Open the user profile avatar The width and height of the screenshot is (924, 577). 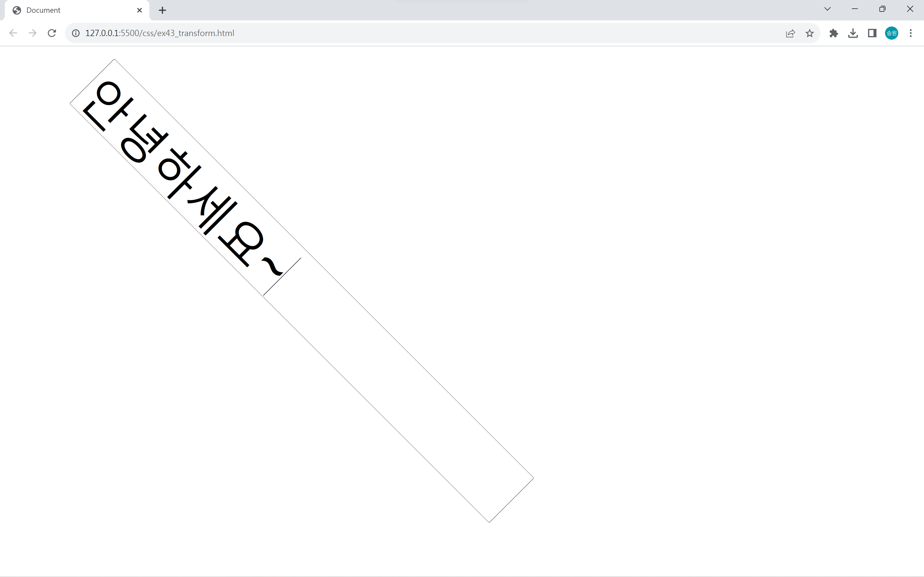point(891,33)
